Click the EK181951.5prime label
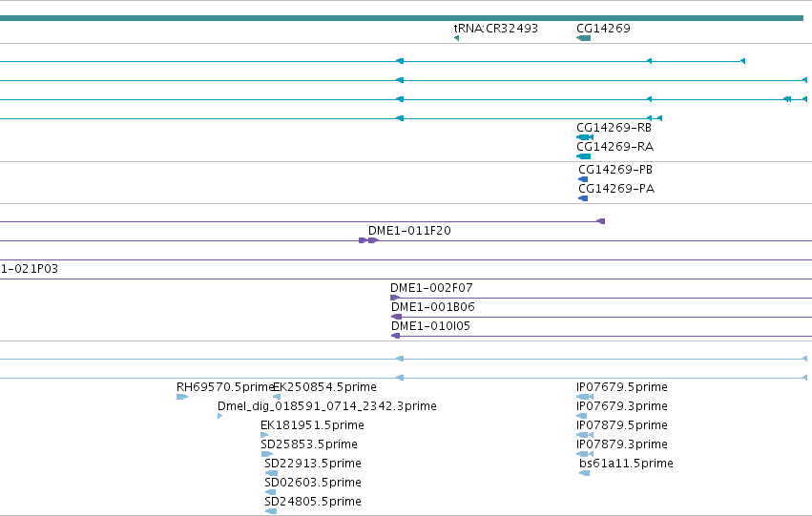The image size is (812, 516). pyautogui.click(x=312, y=425)
